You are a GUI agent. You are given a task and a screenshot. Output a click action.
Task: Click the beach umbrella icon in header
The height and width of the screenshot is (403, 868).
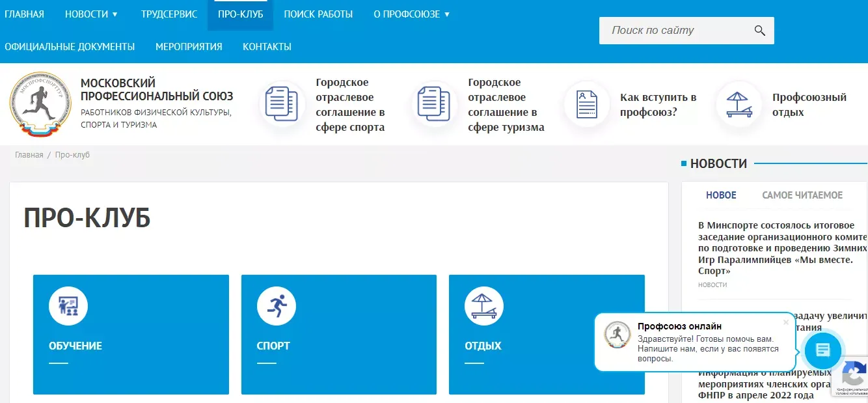pyautogui.click(x=738, y=104)
